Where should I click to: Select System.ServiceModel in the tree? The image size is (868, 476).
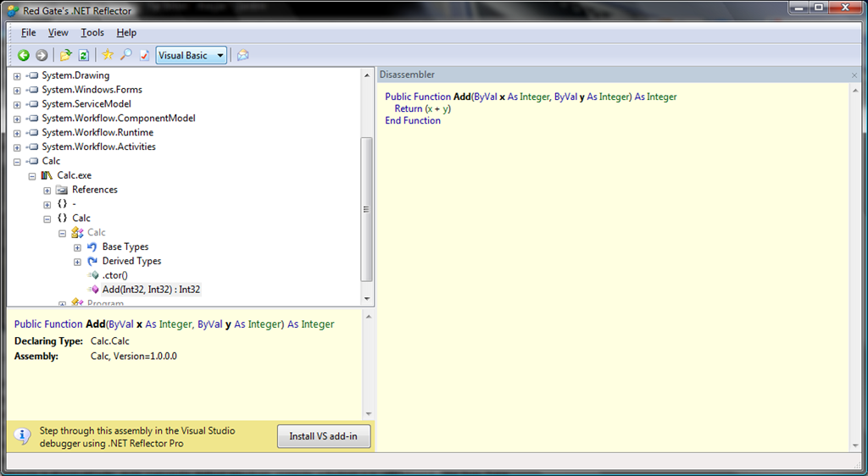tap(86, 104)
